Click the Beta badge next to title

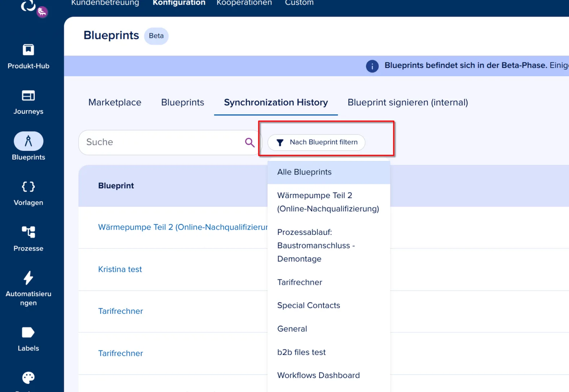(156, 36)
